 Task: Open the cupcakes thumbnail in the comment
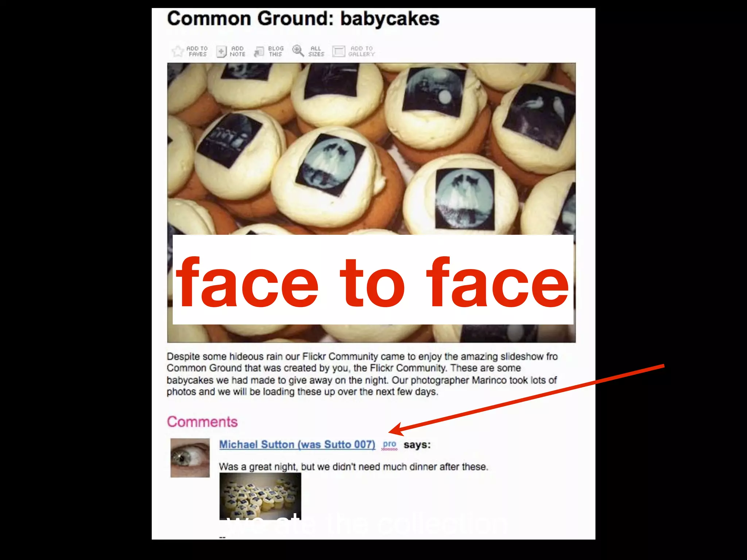[260, 496]
